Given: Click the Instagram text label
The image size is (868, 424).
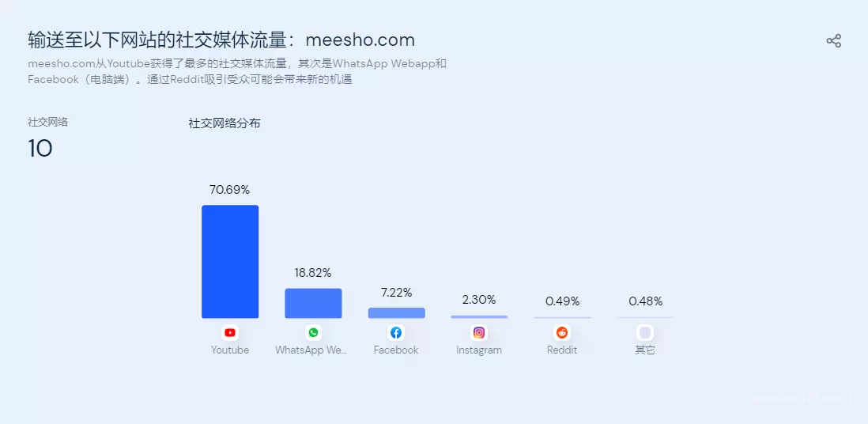Looking at the screenshot, I should 479,350.
